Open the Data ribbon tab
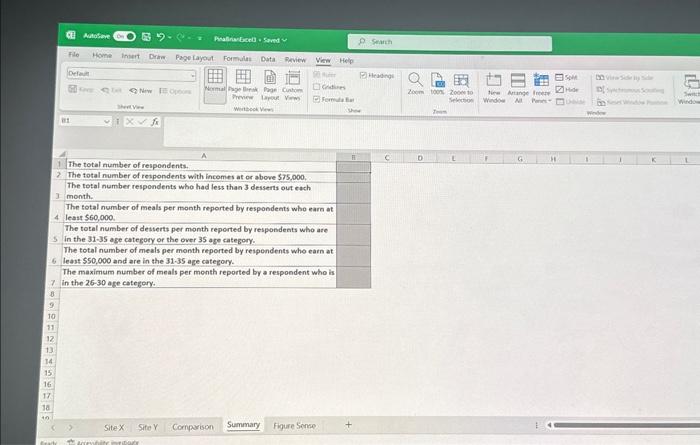The image size is (700, 445). [268, 59]
